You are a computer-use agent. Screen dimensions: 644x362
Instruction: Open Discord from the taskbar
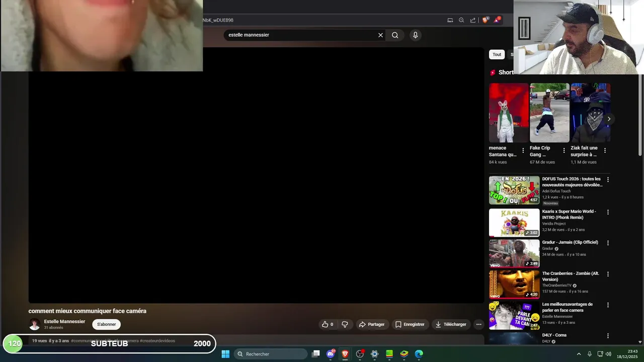[331, 354]
